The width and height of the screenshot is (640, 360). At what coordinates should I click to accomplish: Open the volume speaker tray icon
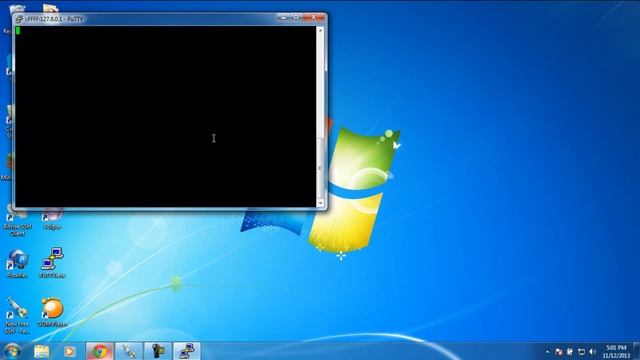[592, 352]
